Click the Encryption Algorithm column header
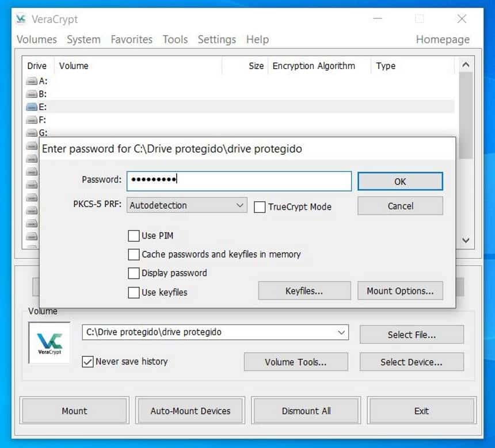The height and width of the screenshot is (448, 495). click(319, 66)
